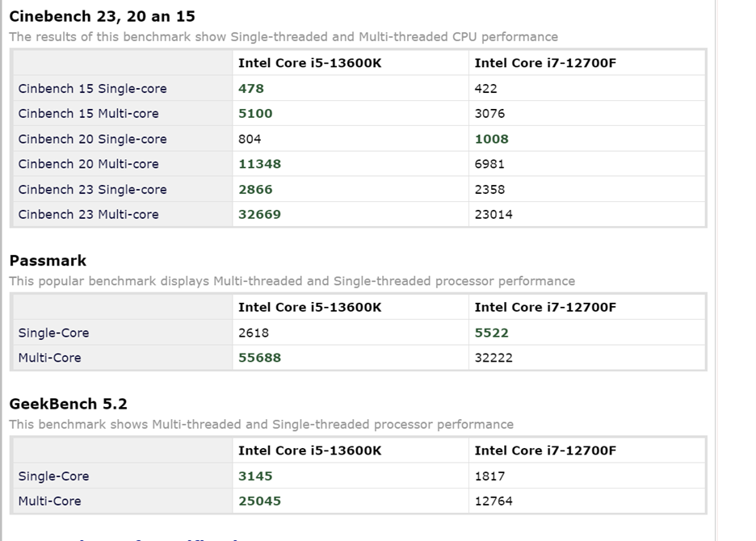Click Intel Core i7-12700F header in Cinebench table
This screenshot has width=756, height=541.
pyautogui.click(x=545, y=63)
